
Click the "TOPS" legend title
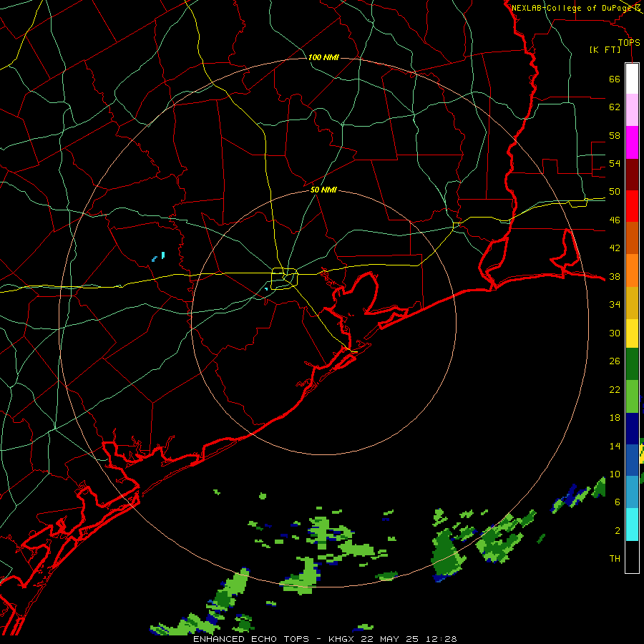tap(629, 42)
